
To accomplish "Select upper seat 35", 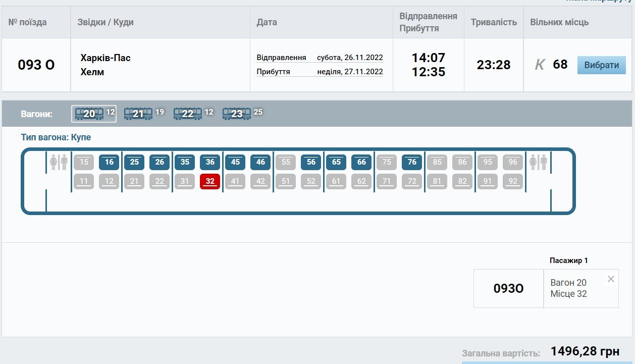I will (185, 162).
